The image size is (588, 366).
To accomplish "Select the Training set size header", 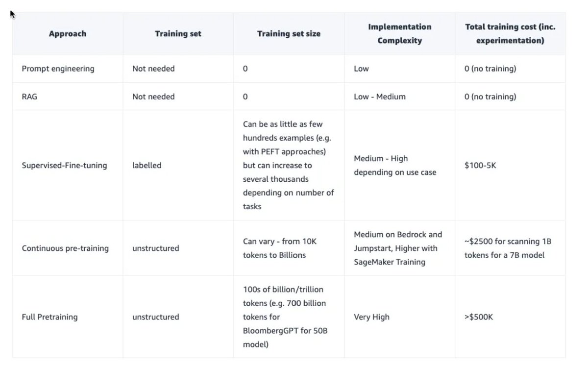I will [289, 34].
